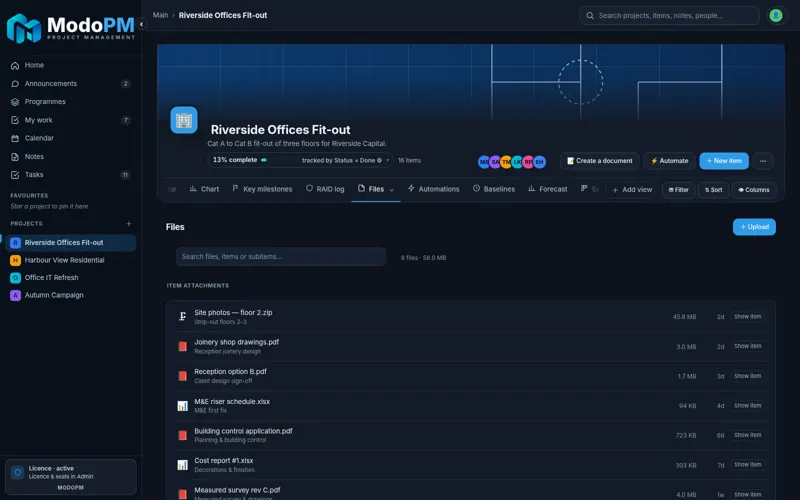Collapse the sidebar with the arrow button

(141, 24)
